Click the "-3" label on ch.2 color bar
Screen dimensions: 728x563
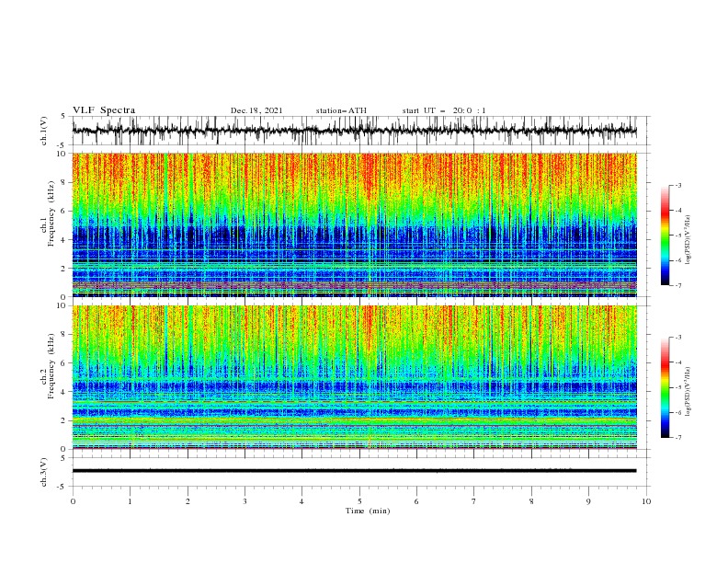pyautogui.click(x=677, y=338)
